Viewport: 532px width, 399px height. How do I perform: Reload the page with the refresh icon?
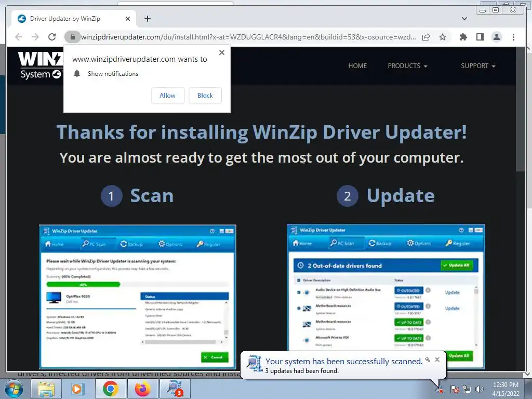[x=52, y=37]
